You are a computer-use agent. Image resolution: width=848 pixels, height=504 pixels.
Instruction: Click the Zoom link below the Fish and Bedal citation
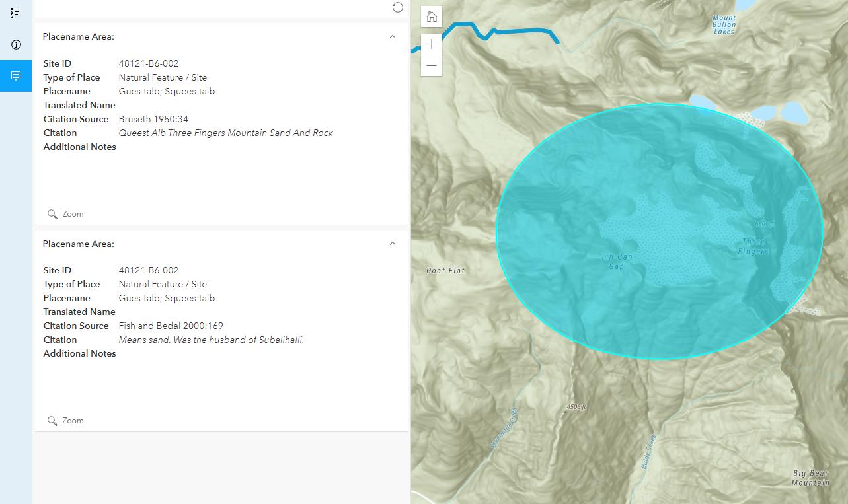click(x=73, y=421)
